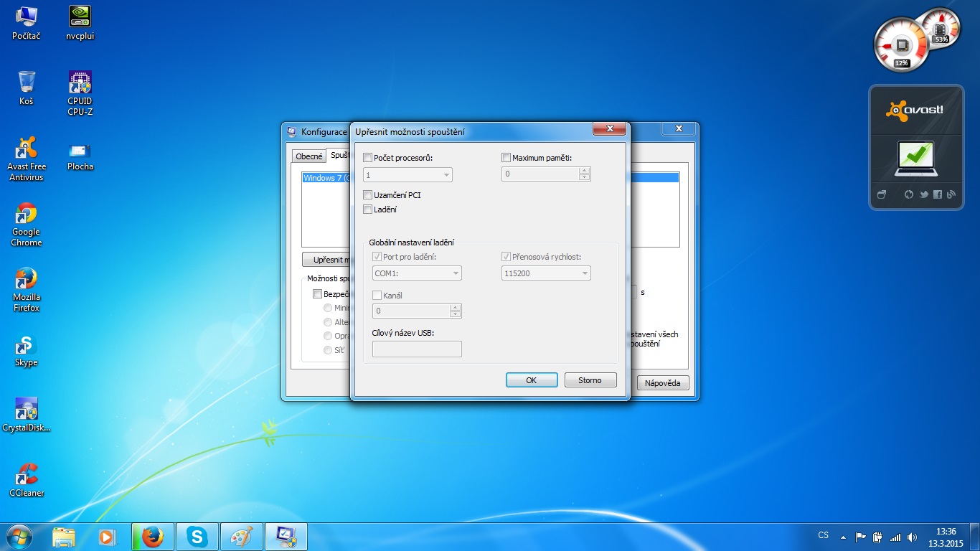Screen dimensions: 980x551
Task: Tick the Maximum paměti checkbox
Action: 506,158
